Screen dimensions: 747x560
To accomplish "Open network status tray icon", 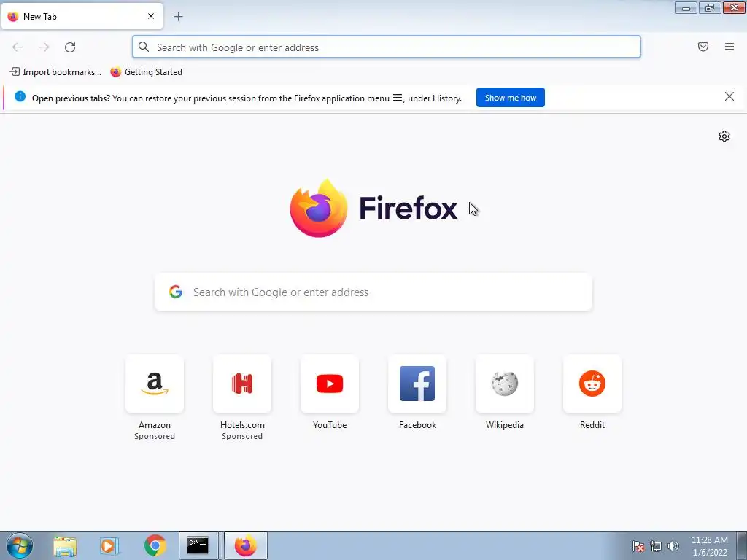I will tap(656, 546).
